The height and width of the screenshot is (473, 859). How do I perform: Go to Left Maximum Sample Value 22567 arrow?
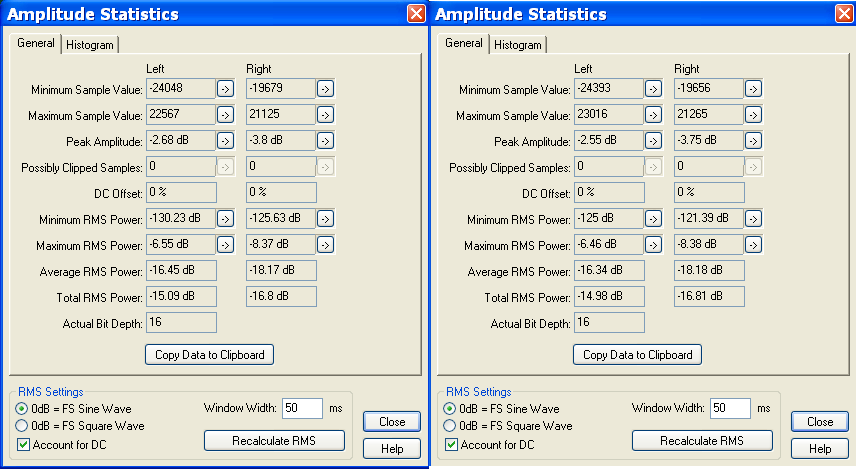(x=225, y=115)
